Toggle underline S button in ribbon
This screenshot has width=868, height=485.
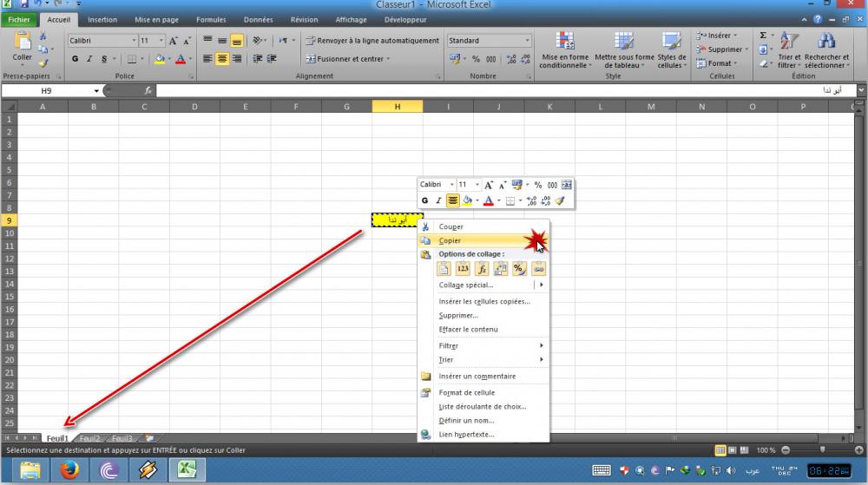point(104,59)
